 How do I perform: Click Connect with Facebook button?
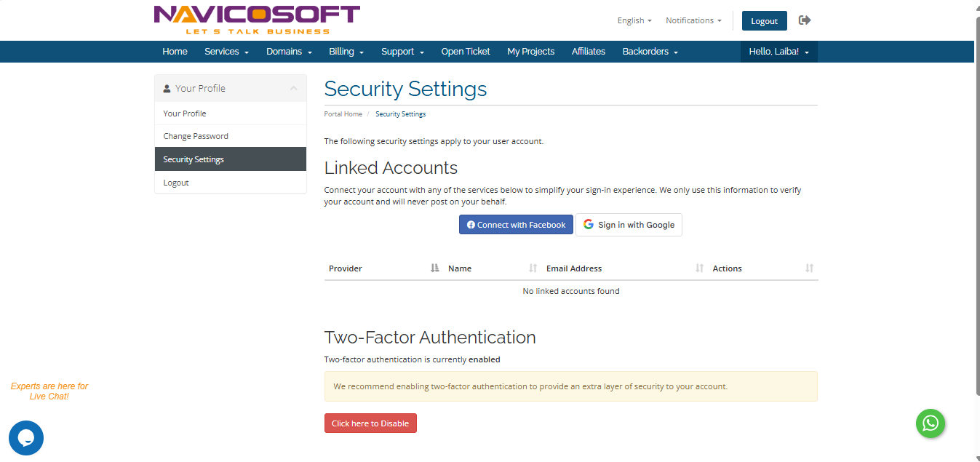516,225
